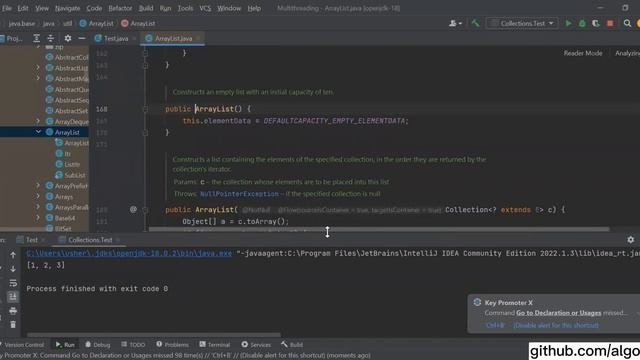This screenshot has height=360, width=640.
Task: Close the ArrayList.java editor tab
Action: click(x=198, y=38)
